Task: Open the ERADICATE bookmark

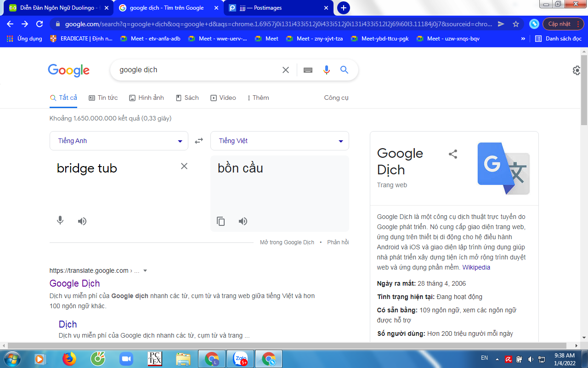Action: click(x=82, y=39)
